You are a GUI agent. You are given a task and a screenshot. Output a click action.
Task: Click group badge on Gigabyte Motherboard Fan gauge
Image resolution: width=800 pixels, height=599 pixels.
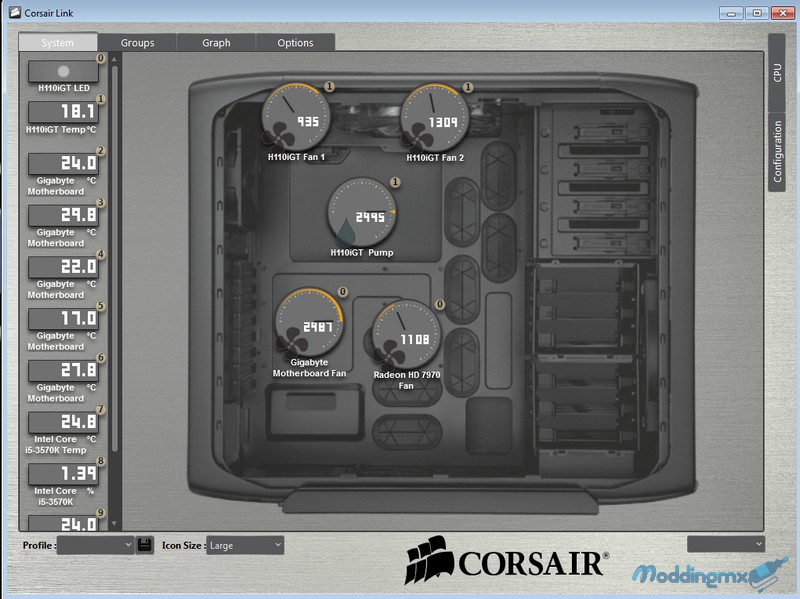point(343,291)
